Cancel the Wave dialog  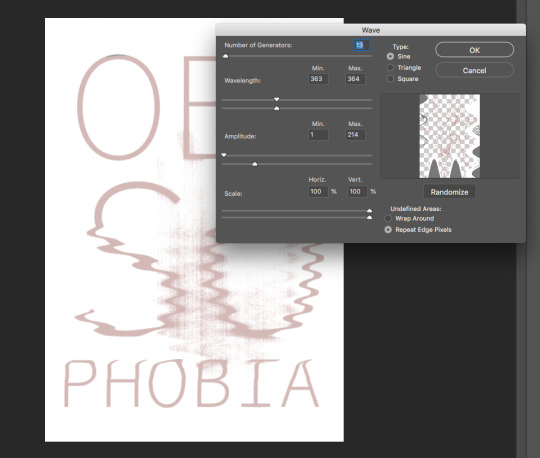[474, 70]
